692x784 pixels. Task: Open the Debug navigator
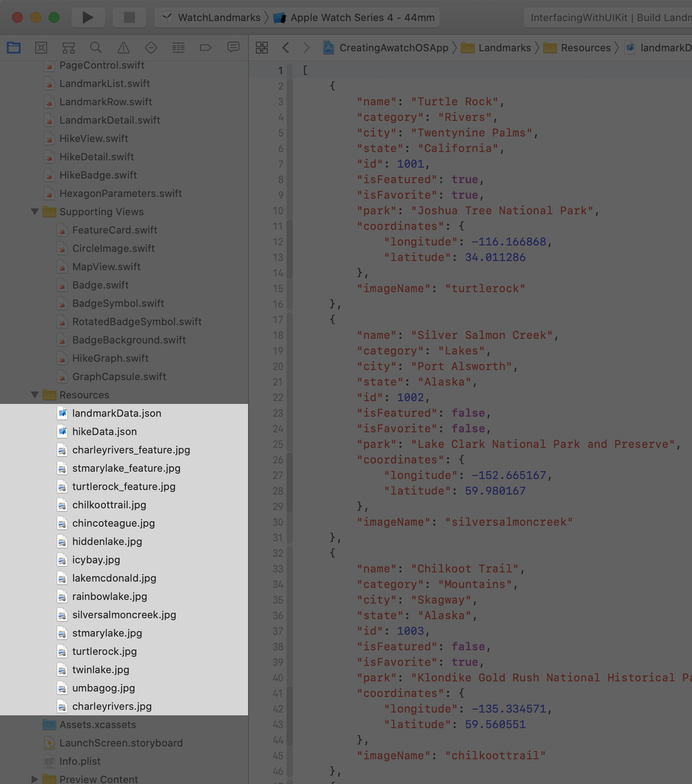pos(178,47)
